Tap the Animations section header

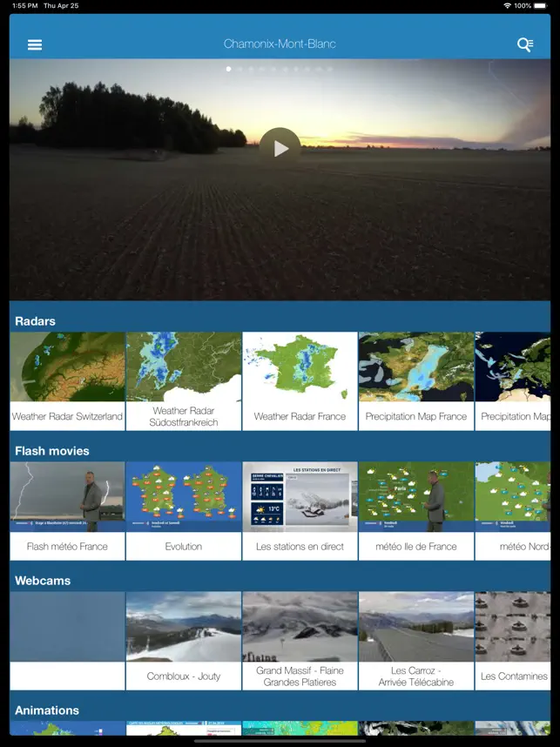pyautogui.click(x=47, y=710)
